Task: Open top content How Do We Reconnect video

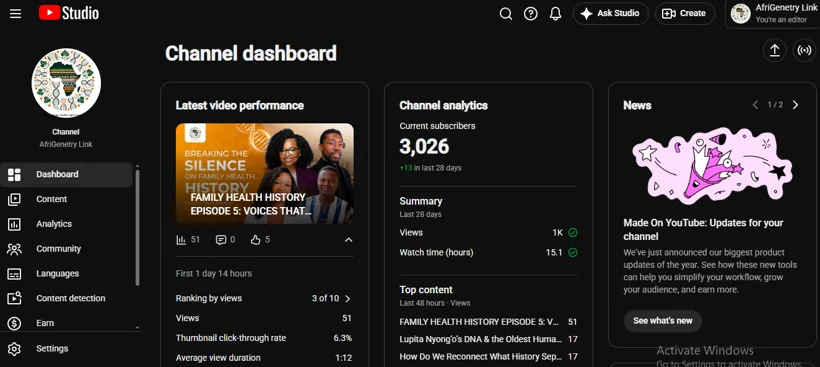Action: (488, 357)
